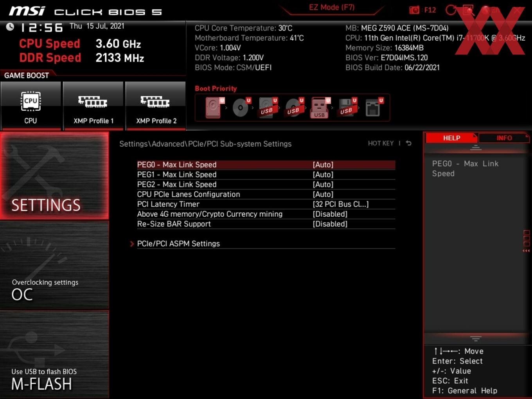Activate the CPU Game Boost icon
532x399 pixels.
click(31, 106)
